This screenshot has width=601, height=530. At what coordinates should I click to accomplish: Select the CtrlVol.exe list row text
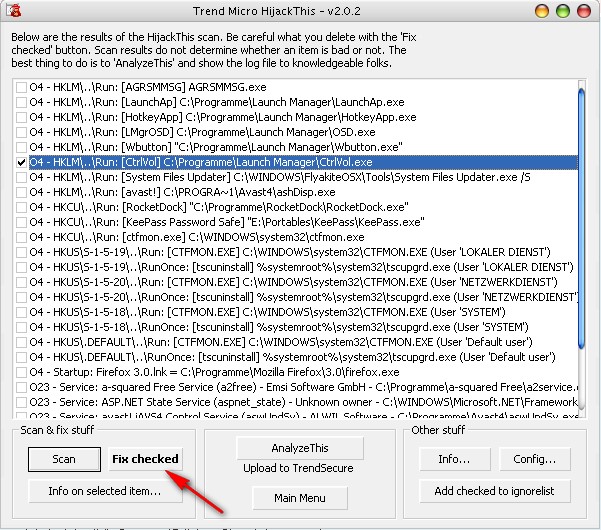tap(201, 162)
